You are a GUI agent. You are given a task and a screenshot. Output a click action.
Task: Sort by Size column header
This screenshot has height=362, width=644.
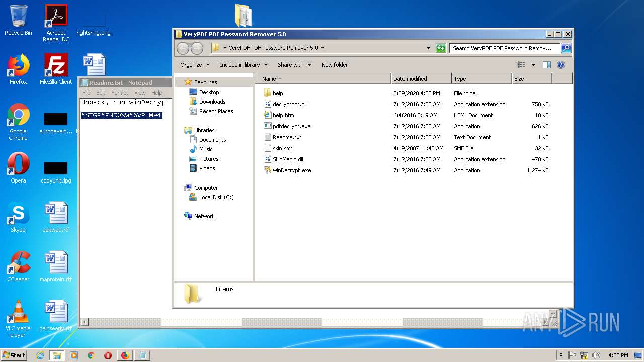(532, 79)
